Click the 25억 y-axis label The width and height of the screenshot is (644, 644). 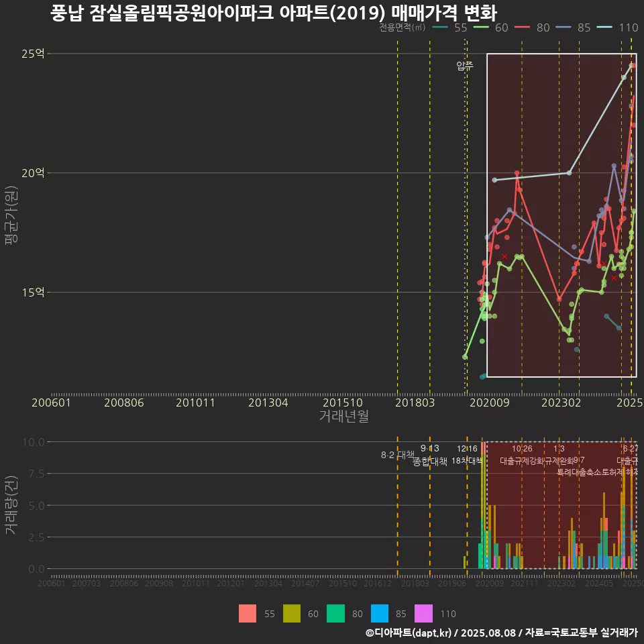click(33, 54)
